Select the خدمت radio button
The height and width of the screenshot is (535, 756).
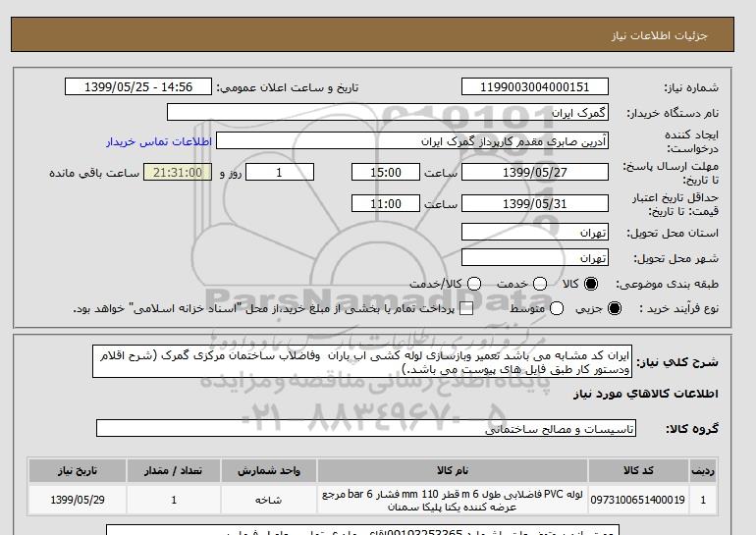pos(540,284)
